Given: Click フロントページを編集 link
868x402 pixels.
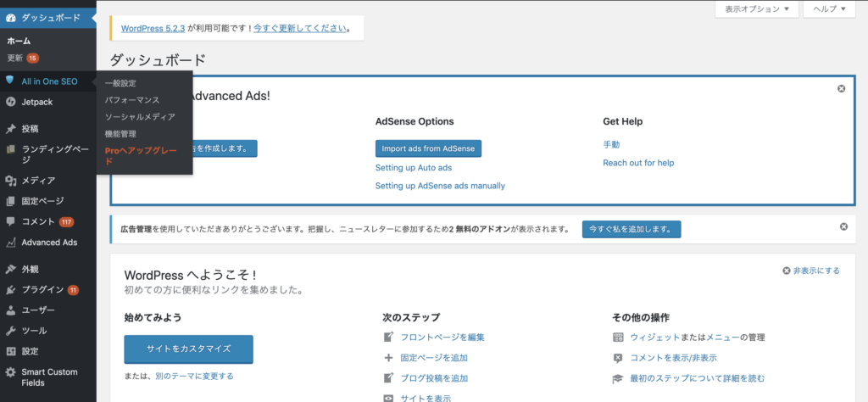Looking at the screenshot, I should pyautogui.click(x=442, y=338).
